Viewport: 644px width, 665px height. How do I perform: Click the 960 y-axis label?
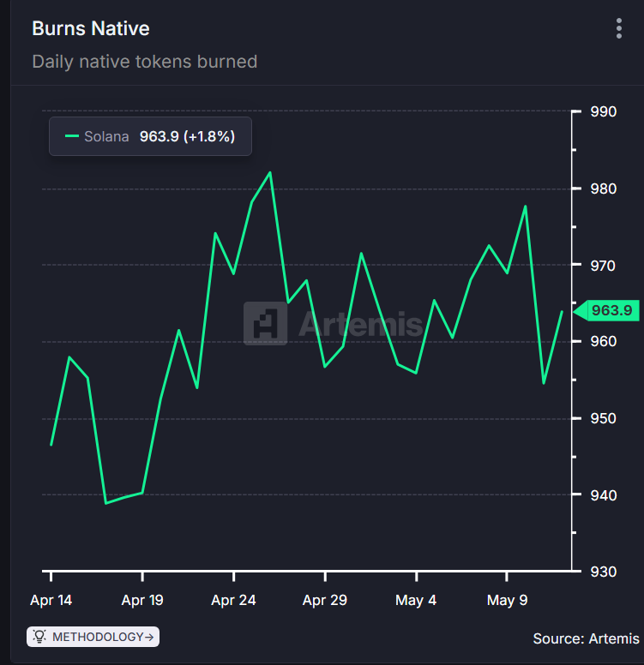(603, 341)
